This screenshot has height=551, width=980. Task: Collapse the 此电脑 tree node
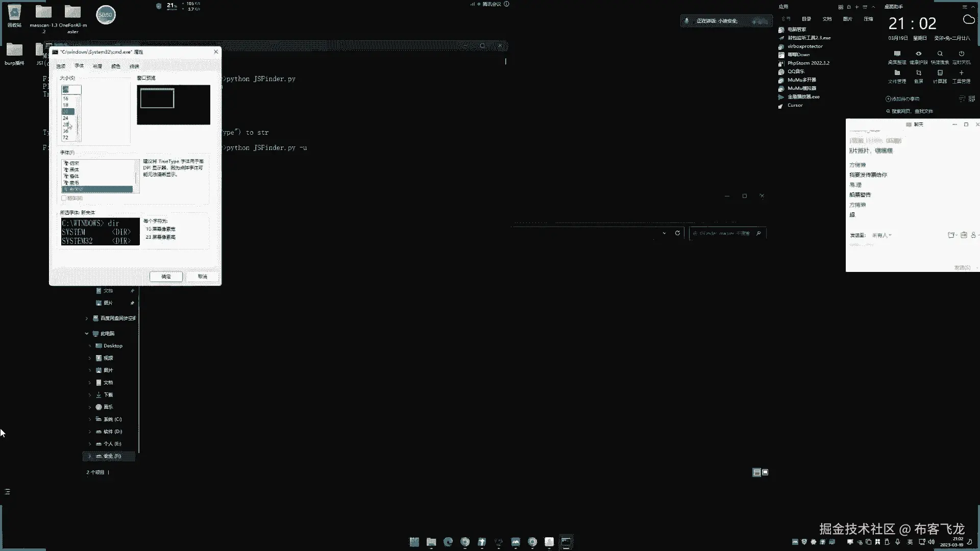pyautogui.click(x=87, y=334)
